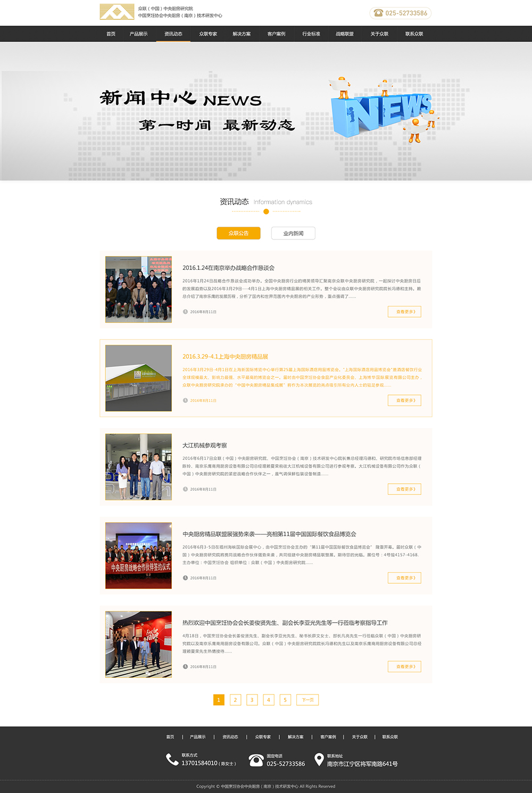
Task: Click clock icon on 大江机械参观考察 item
Action: [185, 489]
